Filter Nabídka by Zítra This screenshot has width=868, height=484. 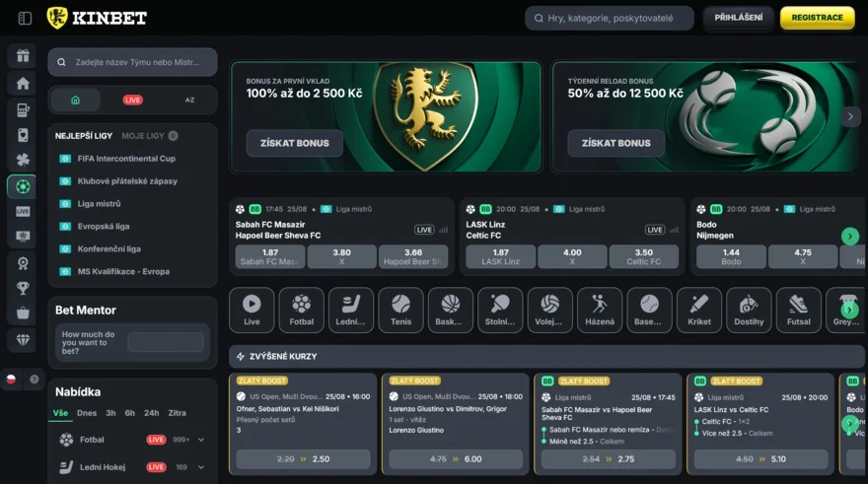coord(178,413)
